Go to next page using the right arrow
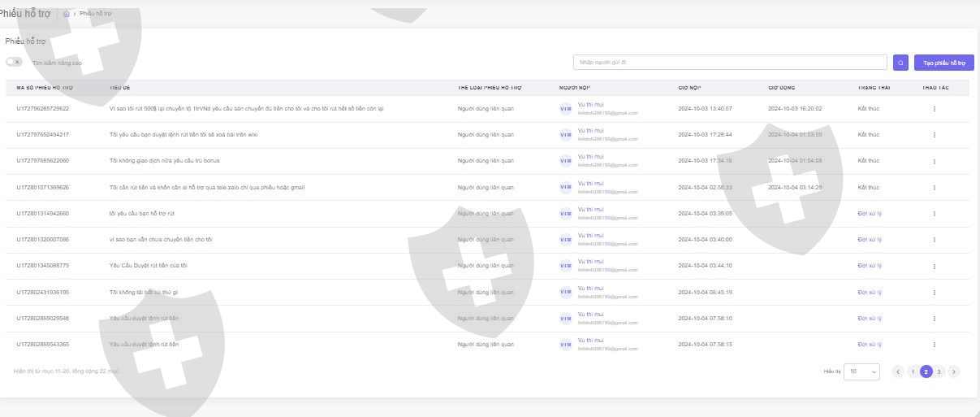This screenshot has height=417, width=980. 954,371
